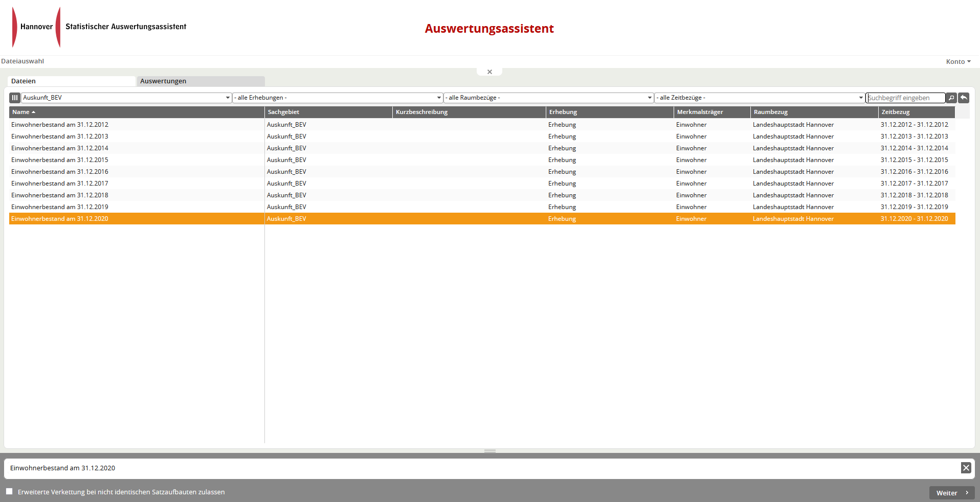Focus the Suchbegriff eingeben search field
Viewport: 980px width, 502px height.
[x=905, y=98]
